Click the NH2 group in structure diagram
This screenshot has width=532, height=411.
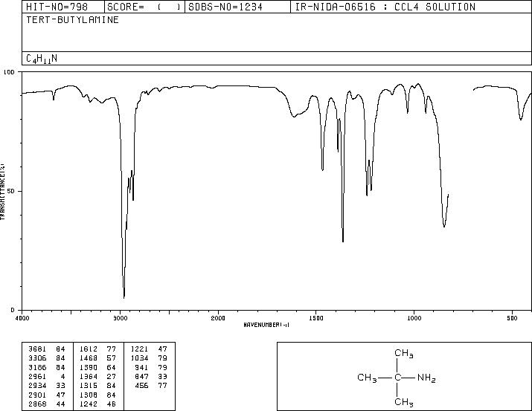tap(426, 378)
